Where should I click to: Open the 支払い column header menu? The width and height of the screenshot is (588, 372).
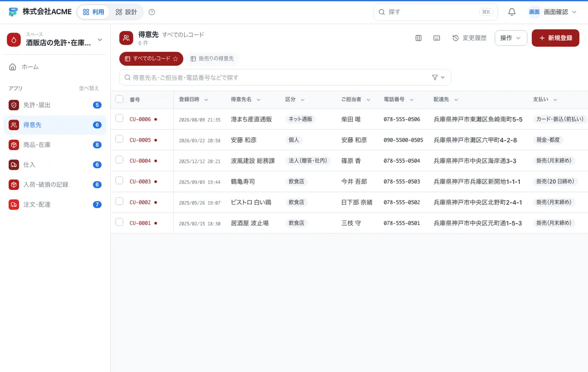(555, 100)
